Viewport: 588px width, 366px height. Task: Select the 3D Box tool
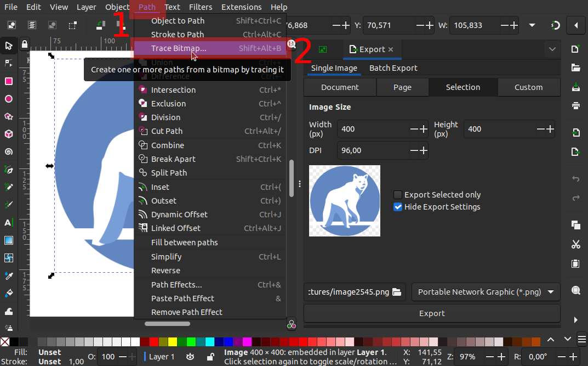click(x=9, y=134)
